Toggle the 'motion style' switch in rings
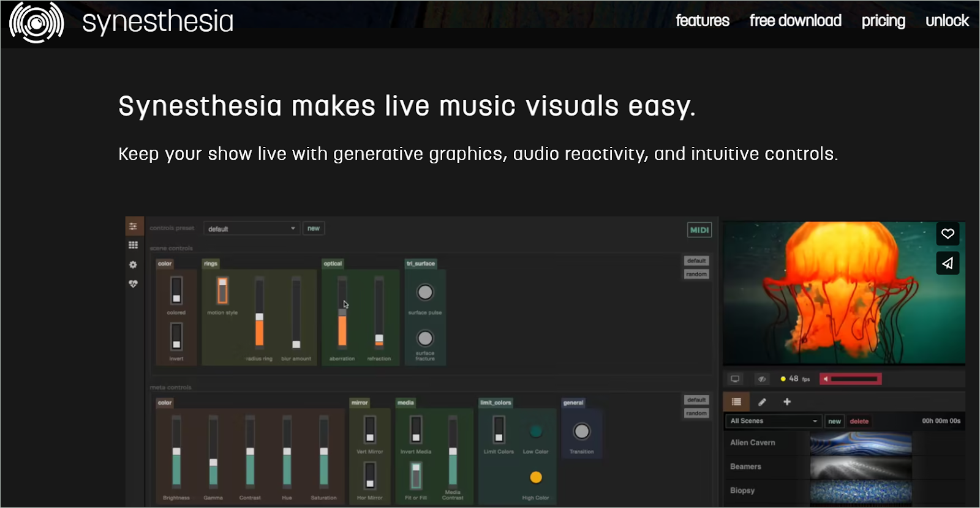The height and width of the screenshot is (508, 980). coord(222,290)
